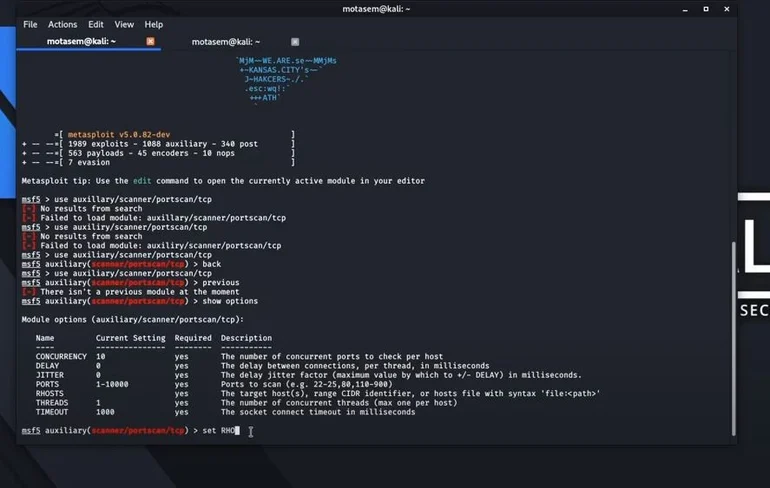Open the File menu
770x488 pixels.
(30, 24)
